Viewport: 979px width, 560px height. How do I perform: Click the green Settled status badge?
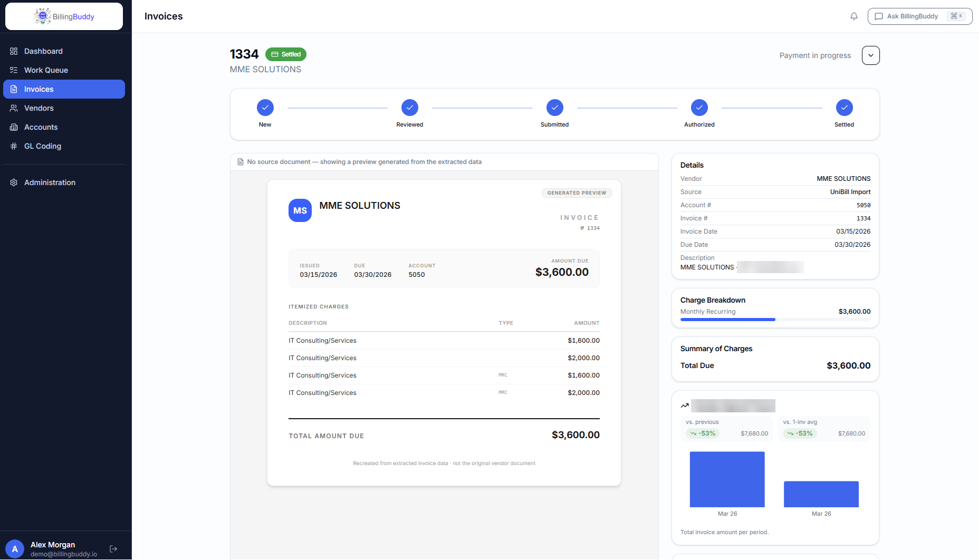[x=286, y=54]
